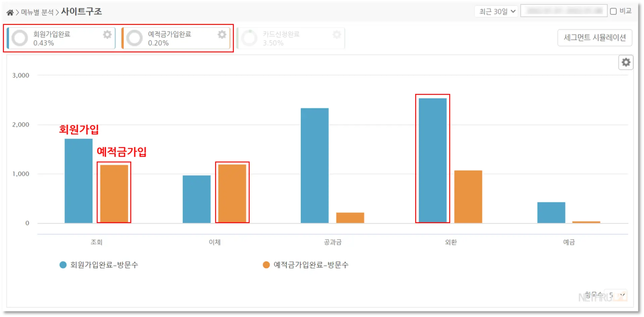
Task: Go to the home icon in breadcrumb
Action: point(10,12)
